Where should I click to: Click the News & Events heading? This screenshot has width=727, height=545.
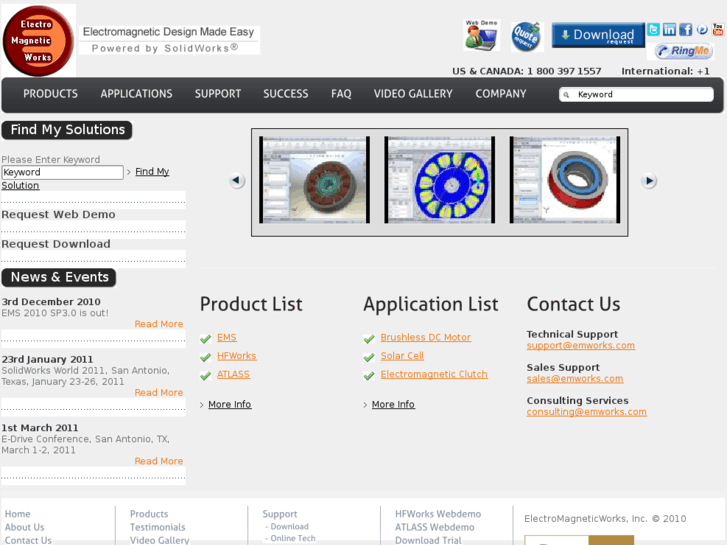click(x=59, y=277)
